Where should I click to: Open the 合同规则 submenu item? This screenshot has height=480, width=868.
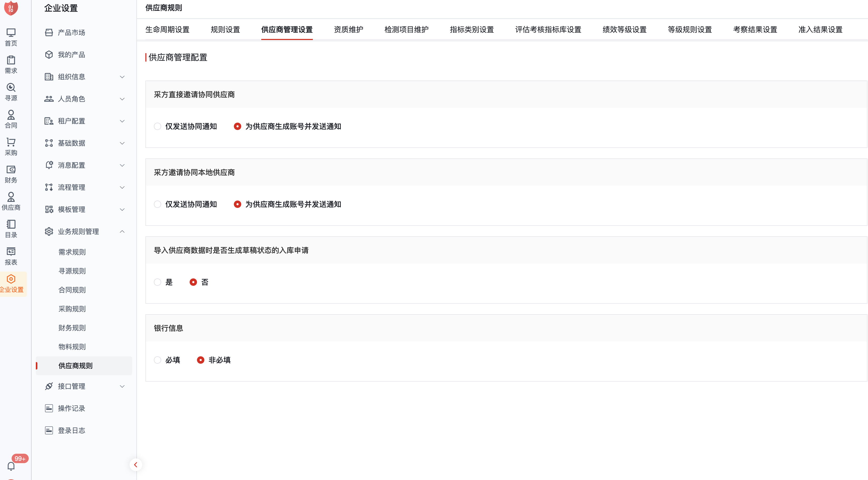click(72, 290)
